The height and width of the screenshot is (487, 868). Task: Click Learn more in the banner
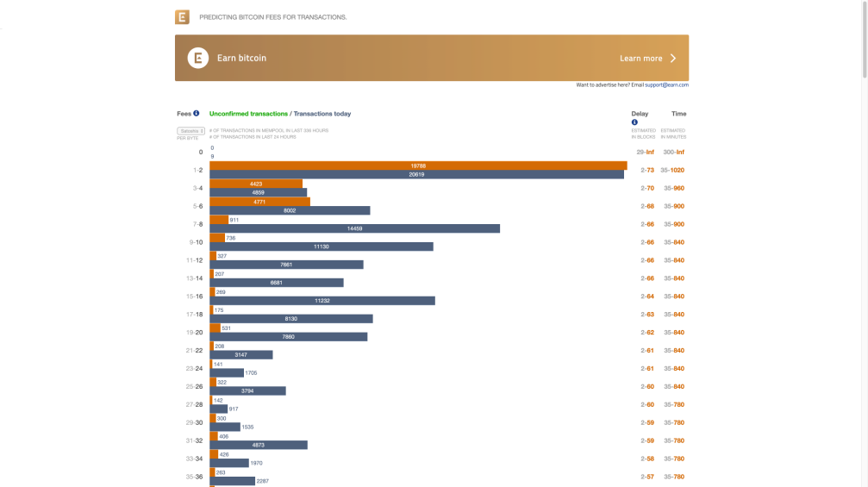click(640, 58)
